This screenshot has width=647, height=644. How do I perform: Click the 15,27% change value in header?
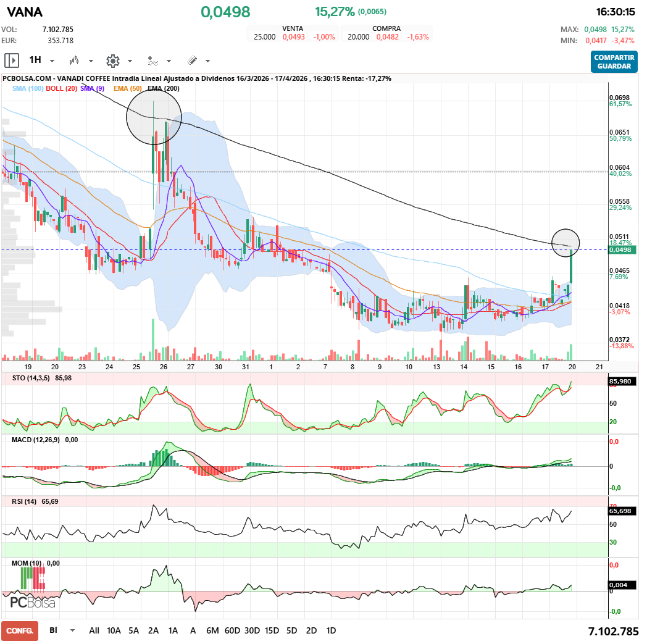click(335, 12)
